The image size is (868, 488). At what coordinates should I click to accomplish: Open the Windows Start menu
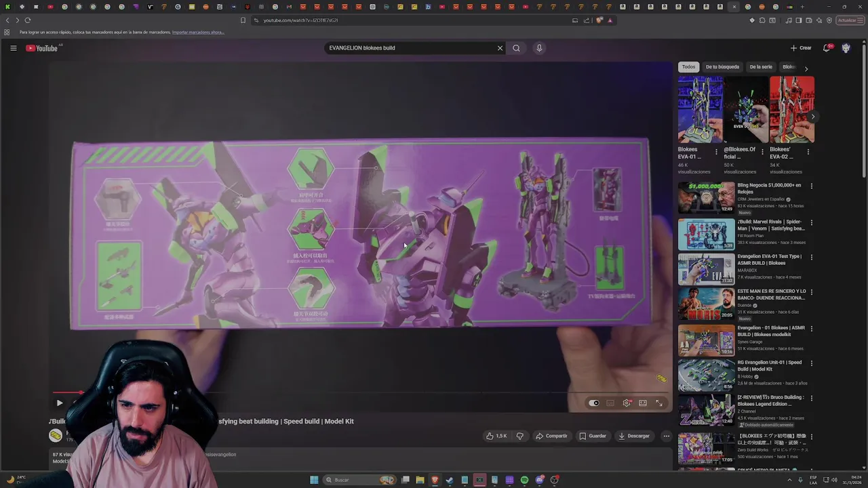[314, 480]
